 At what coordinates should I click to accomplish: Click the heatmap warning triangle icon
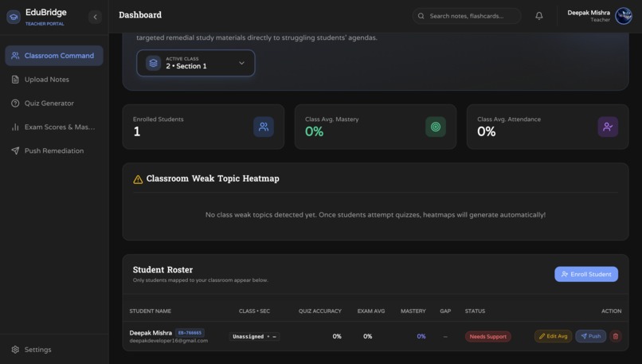click(x=138, y=179)
